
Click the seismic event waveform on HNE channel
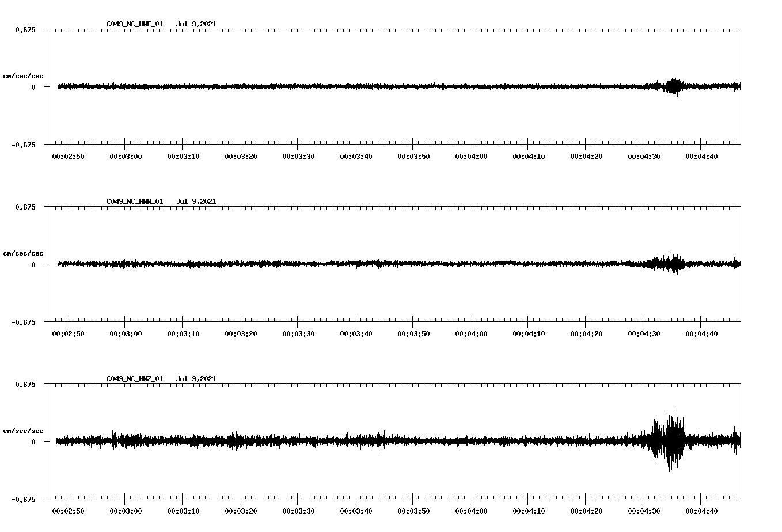[x=674, y=86]
